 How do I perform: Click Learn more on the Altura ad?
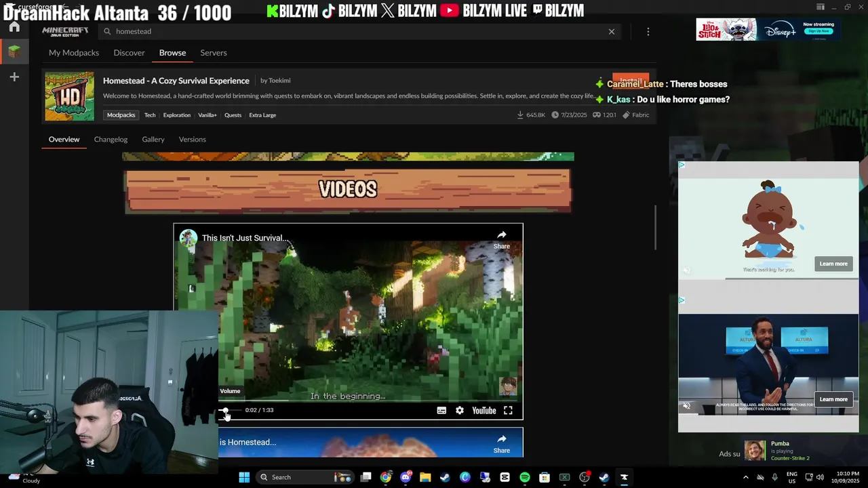point(833,399)
